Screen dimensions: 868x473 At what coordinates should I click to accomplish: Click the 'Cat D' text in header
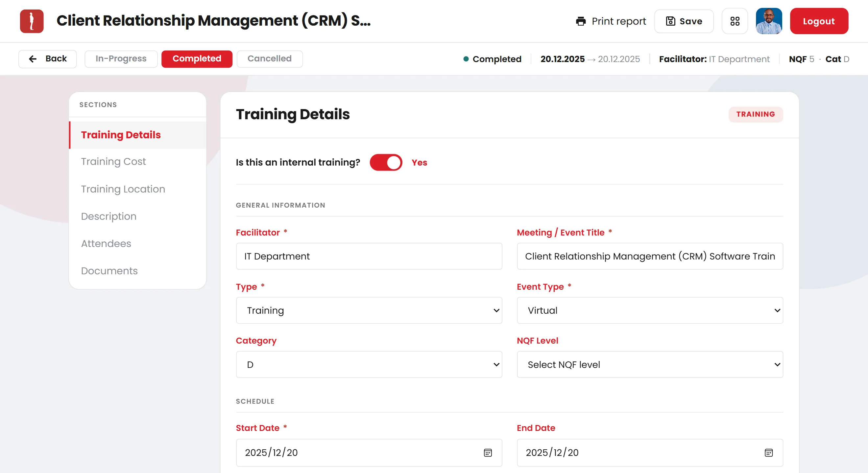(x=837, y=59)
